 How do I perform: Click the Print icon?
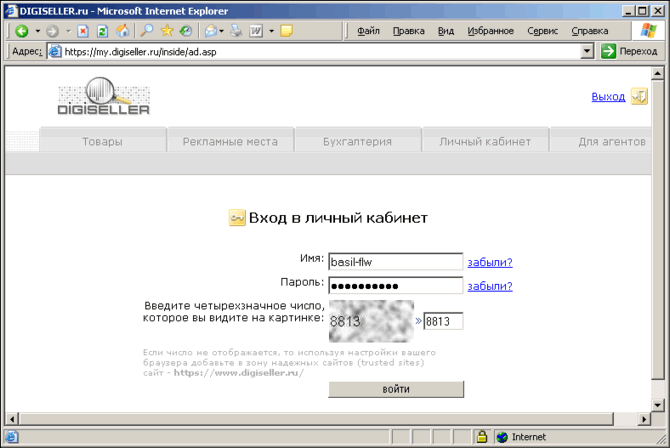point(236,31)
